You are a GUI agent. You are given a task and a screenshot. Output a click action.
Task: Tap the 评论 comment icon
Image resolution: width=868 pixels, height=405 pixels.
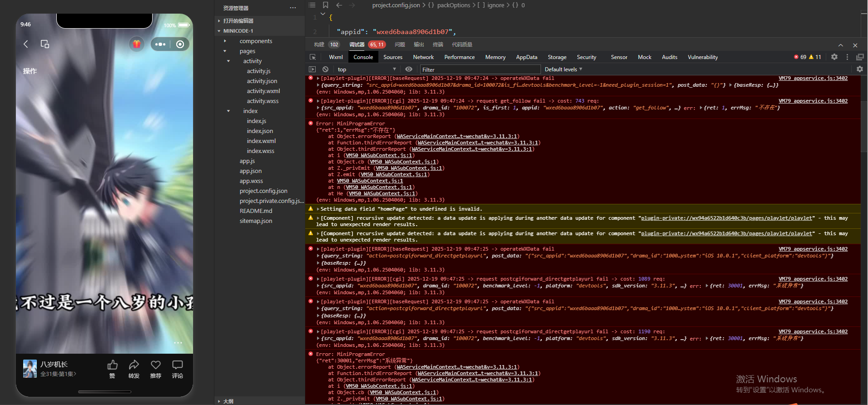(178, 365)
